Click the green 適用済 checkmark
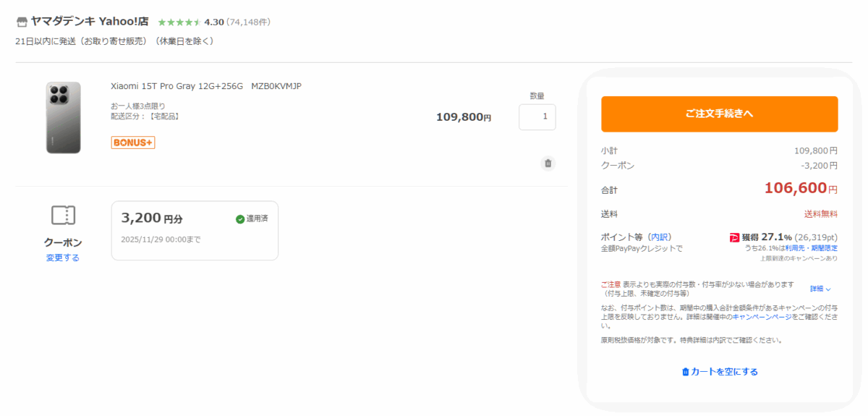Screen dimensions: 868x416 pos(240,219)
